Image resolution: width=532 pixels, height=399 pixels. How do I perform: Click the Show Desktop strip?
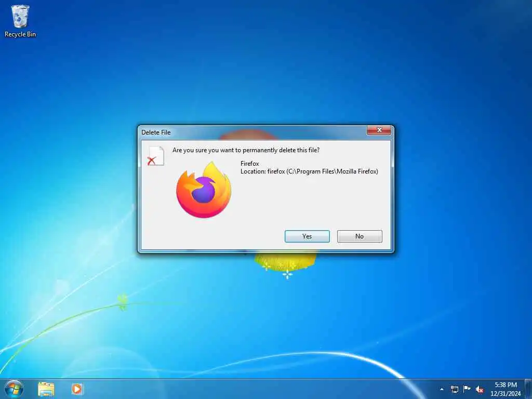528,389
